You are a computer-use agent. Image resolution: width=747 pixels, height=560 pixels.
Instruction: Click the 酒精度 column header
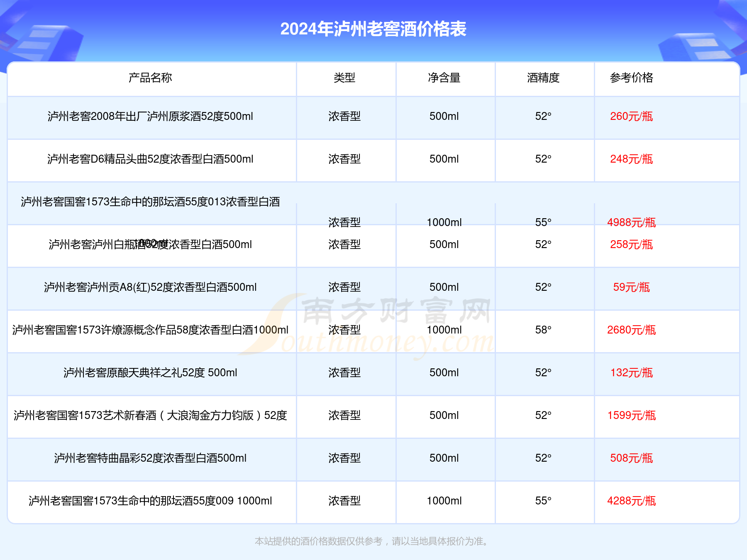[x=543, y=78]
